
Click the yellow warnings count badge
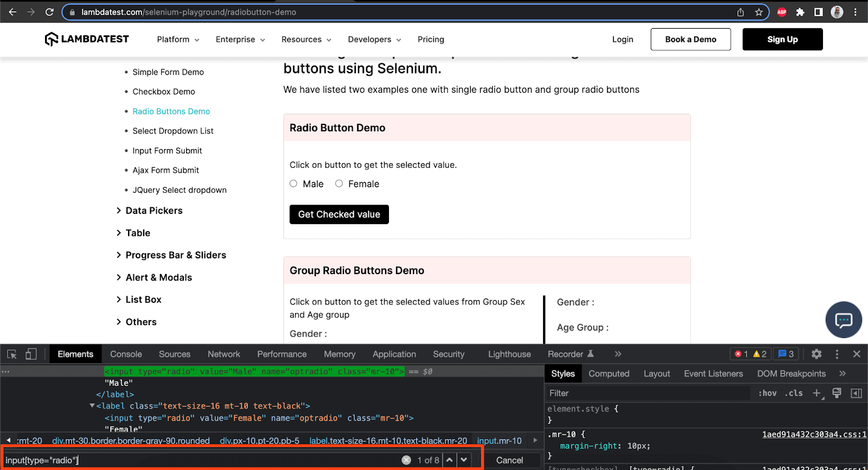759,354
